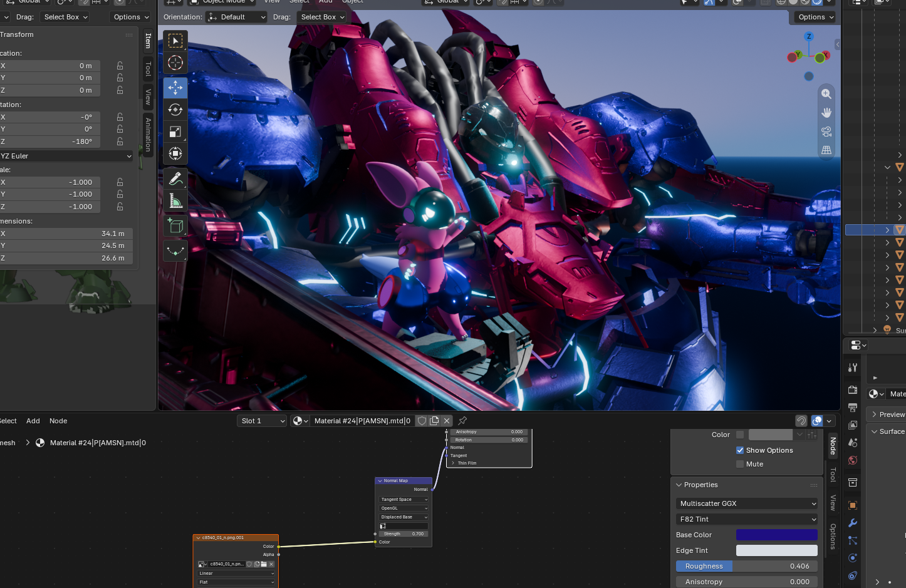Open the Item tab in viewport sidebar
The height and width of the screenshot is (588, 906).
148,41
